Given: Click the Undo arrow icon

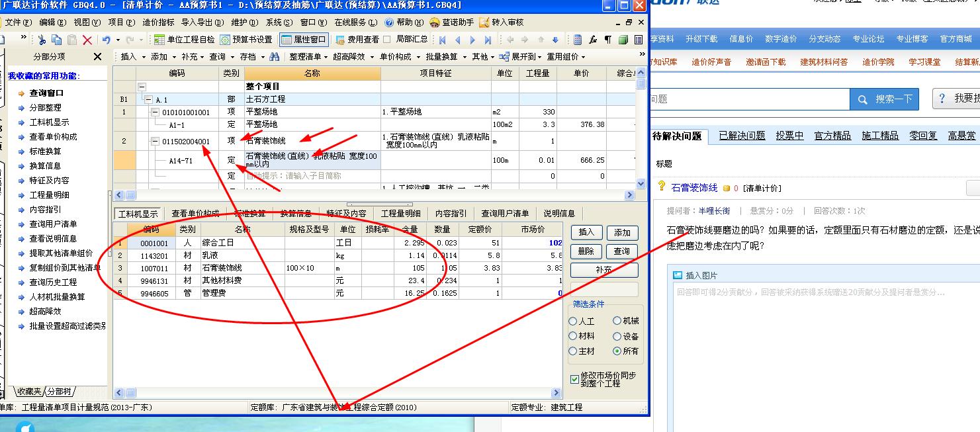Looking at the screenshot, I should 106,40.
